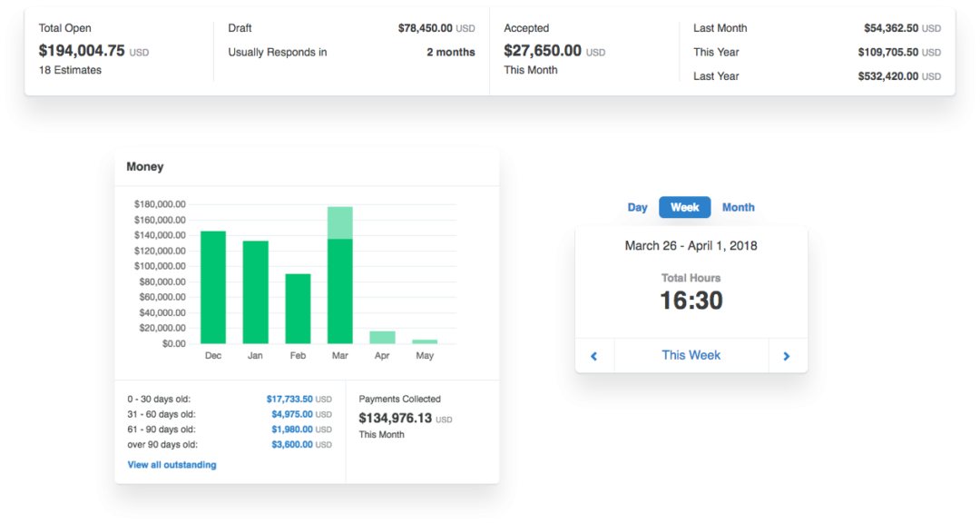This screenshot has height=524, width=980.
Task: Click the Total Open amount $194,004.75
Action: [x=82, y=51]
